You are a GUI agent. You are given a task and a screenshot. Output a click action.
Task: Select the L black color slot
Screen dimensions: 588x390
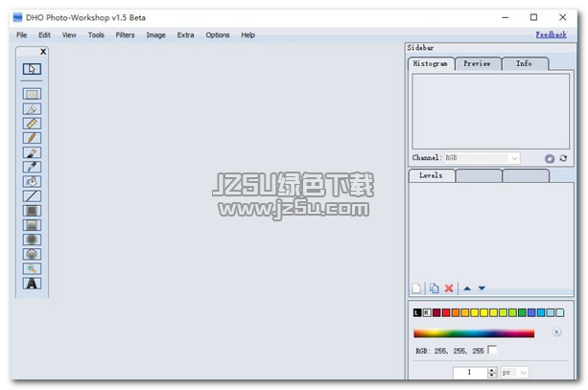(417, 312)
